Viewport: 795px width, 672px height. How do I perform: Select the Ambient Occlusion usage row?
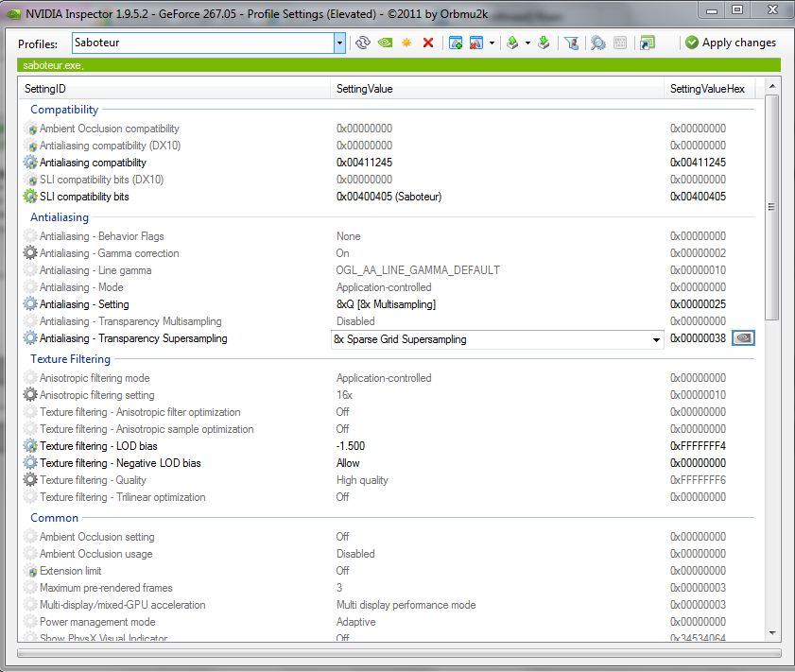pyautogui.click(x=388, y=554)
